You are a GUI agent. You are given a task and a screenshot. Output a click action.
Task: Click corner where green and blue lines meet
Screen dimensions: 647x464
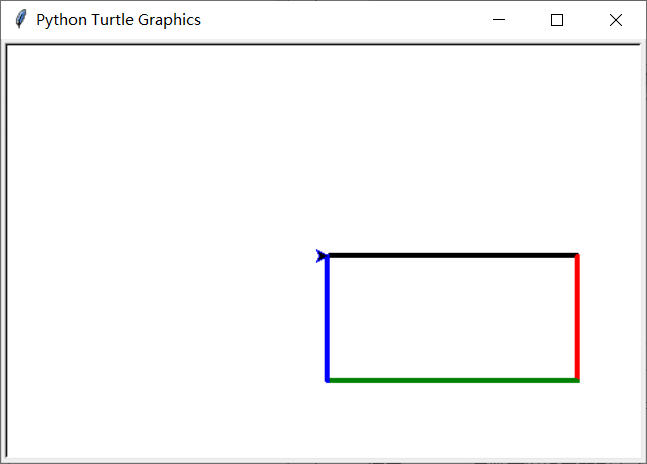327,380
